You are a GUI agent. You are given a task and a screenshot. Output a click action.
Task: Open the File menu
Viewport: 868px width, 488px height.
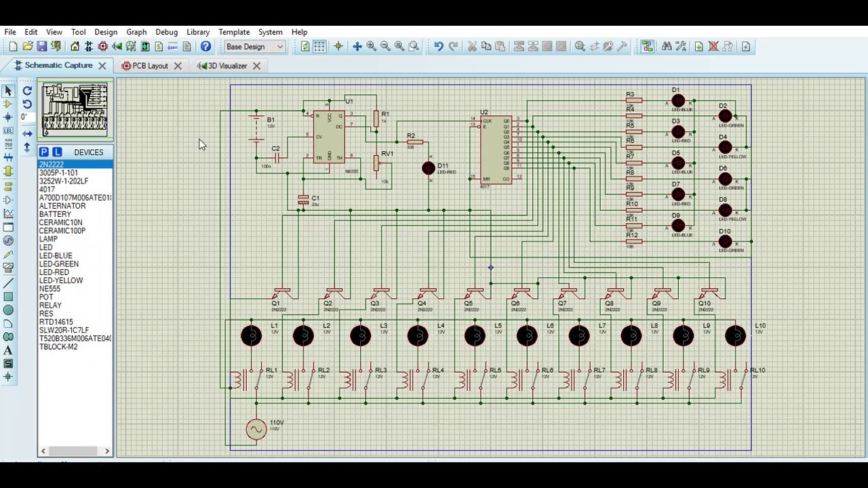point(10,32)
